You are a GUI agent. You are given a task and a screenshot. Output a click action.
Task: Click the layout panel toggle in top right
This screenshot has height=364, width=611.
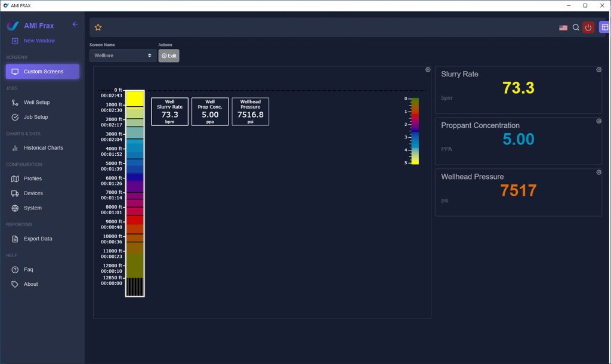(604, 27)
